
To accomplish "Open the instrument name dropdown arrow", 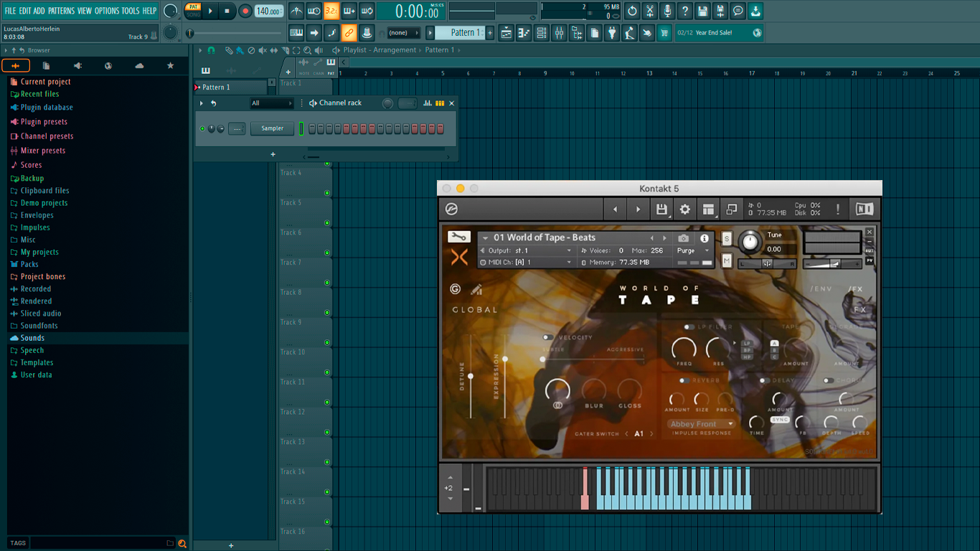I will pyautogui.click(x=486, y=238).
